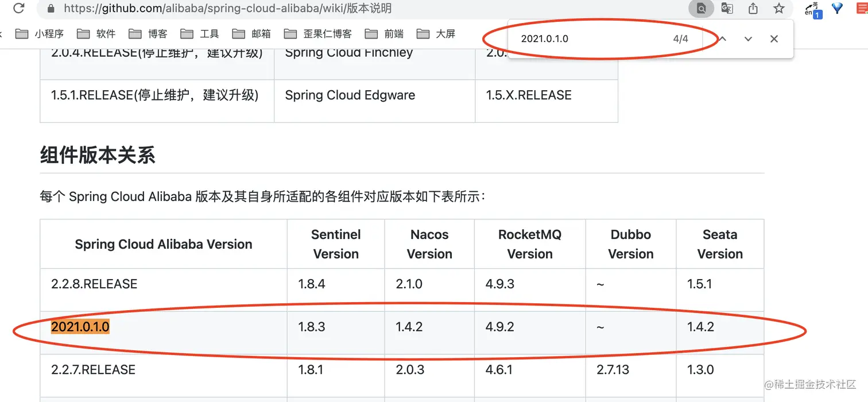Image resolution: width=868 pixels, height=402 pixels.
Task: Select RocketMQ value 4.9.3
Action: [x=500, y=284]
